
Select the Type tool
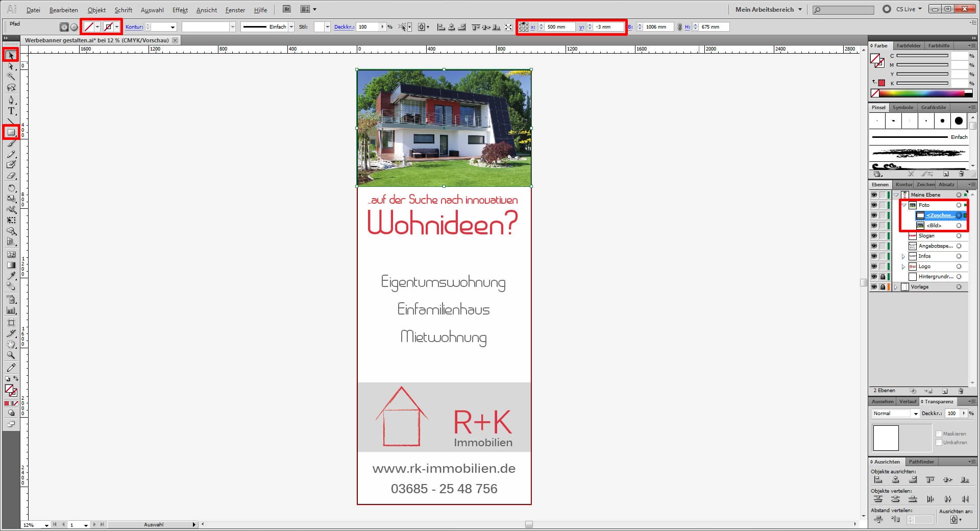click(10, 109)
